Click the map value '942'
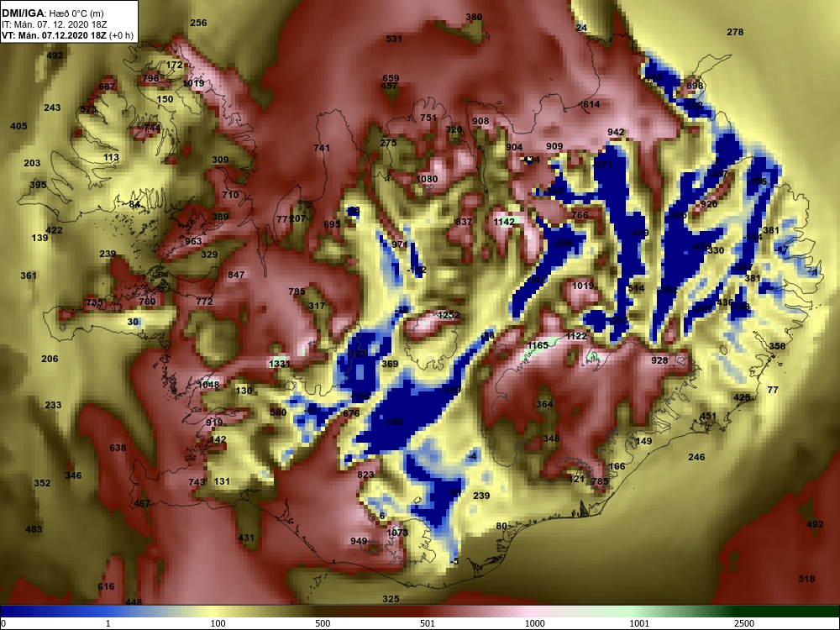The height and width of the screenshot is (630, 840). tap(616, 133)
